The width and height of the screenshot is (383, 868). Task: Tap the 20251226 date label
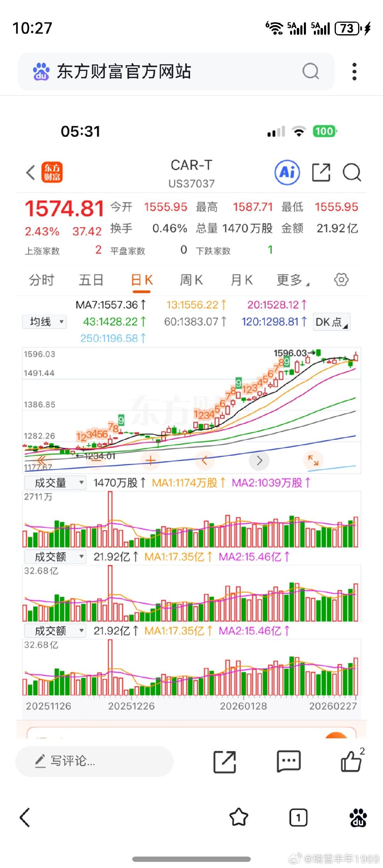[x=131, y=706]
